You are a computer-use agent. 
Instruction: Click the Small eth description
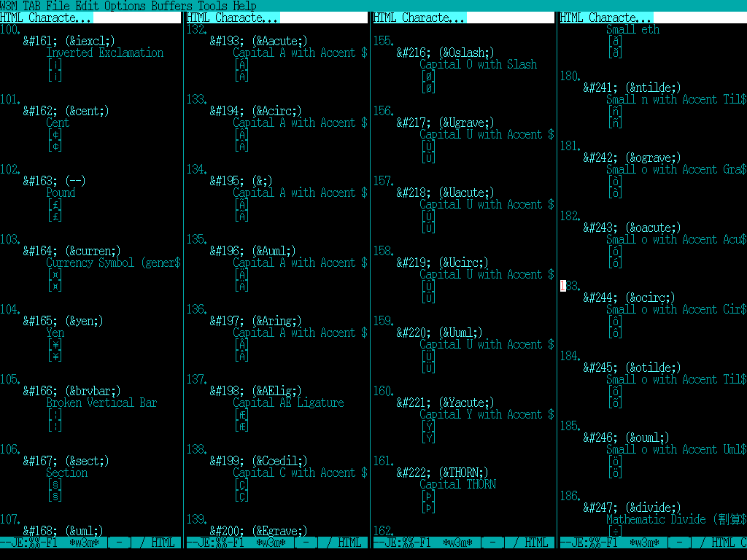[633, 29]
